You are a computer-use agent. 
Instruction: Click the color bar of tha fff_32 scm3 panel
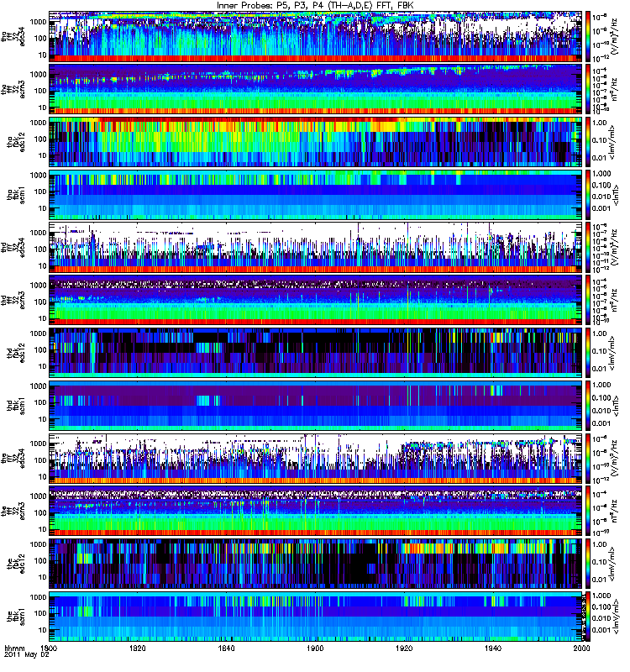pos(588,89)
